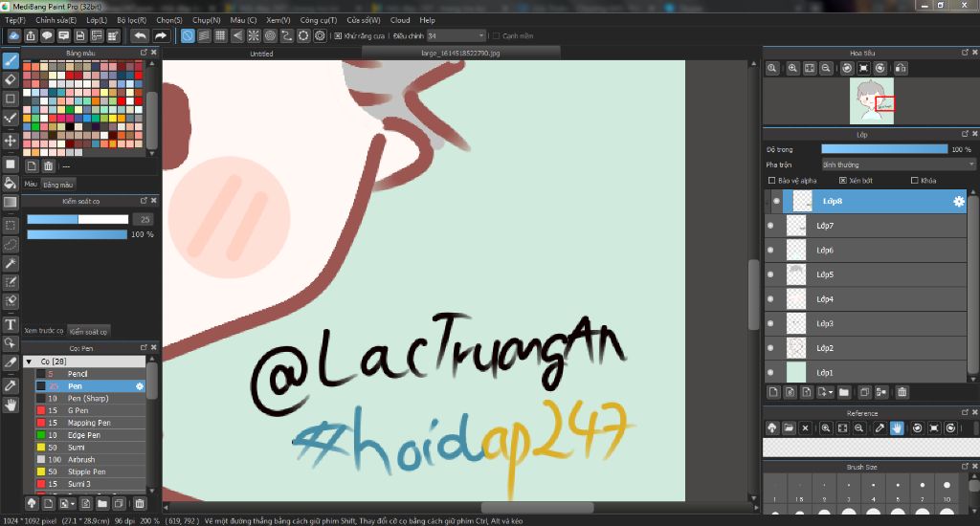Delete brush with trash icon in brush panel
Image resolution: width=980 pixels, height=526 pixels.
pos(140,503)
